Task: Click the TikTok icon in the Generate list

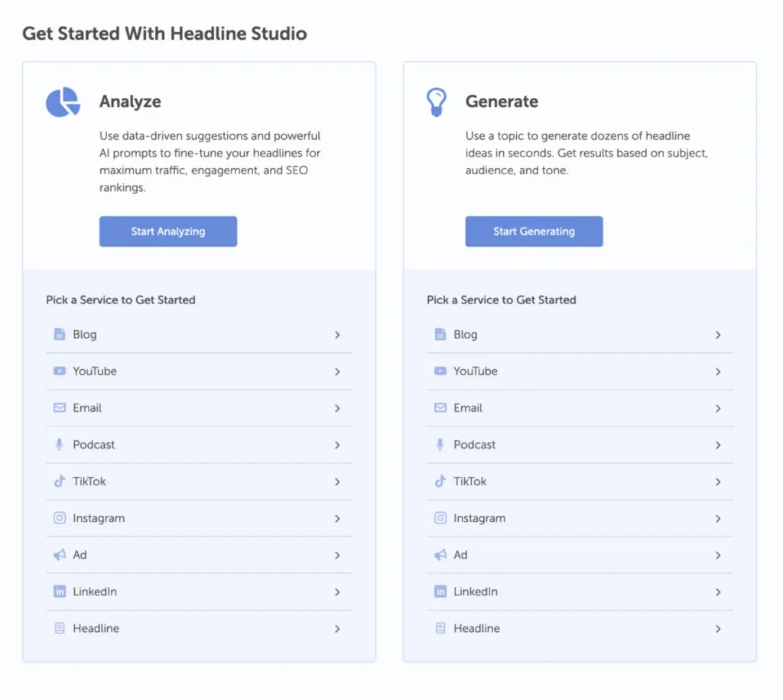Action: 440,481
